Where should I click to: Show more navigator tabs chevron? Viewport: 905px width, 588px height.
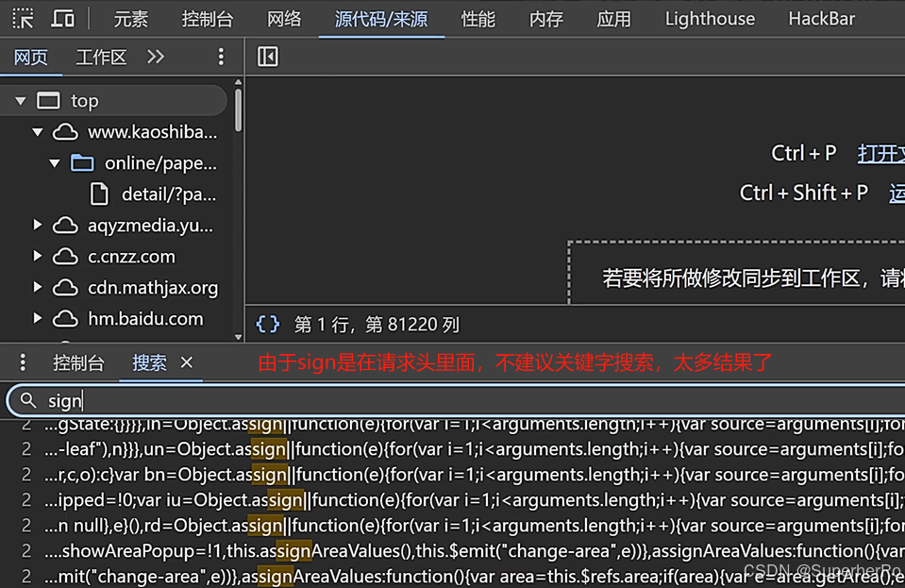156,57
